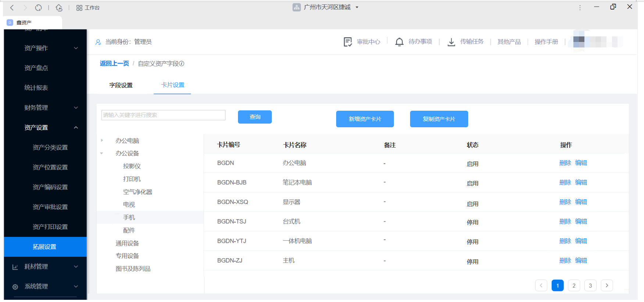Select the 拓展设置 submenu item
This screenshot has height=302, width=644.
(45, 247)
